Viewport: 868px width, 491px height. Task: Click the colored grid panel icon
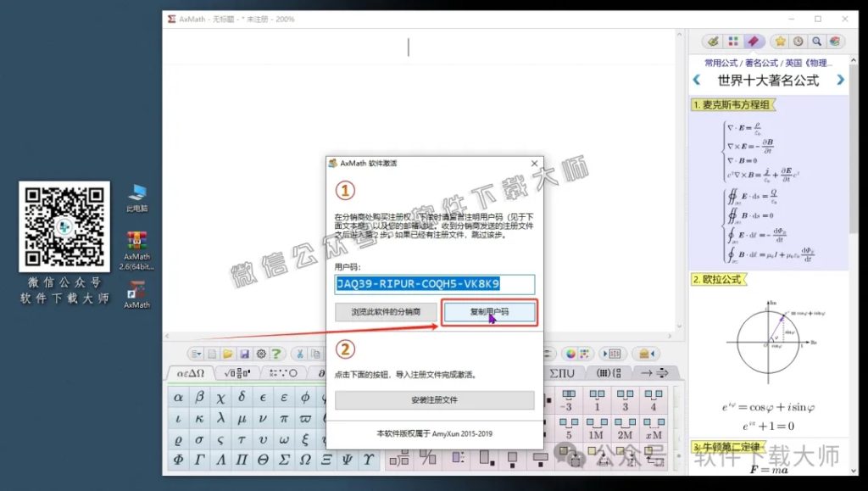tap(735, 41)
